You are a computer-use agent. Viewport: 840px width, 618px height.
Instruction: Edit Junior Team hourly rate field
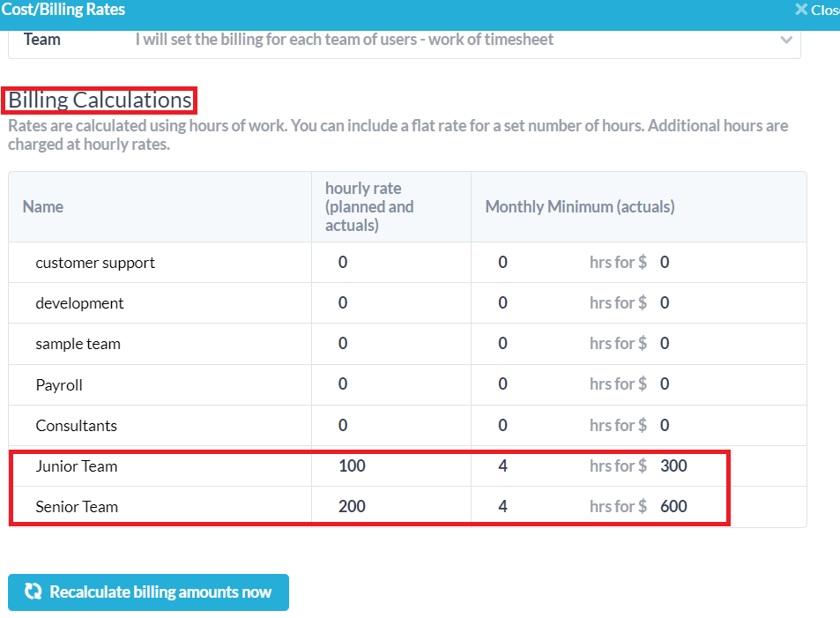click(352, 466)
